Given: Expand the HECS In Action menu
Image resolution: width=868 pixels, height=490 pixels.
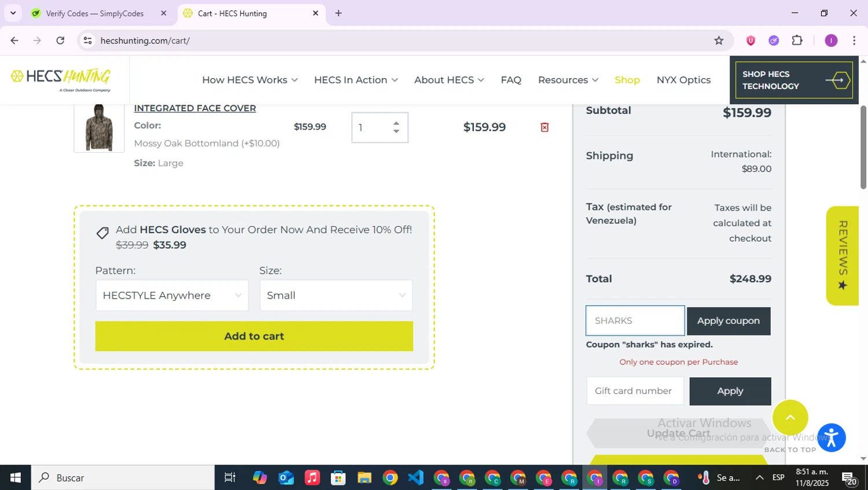Looking at the screenshot, I should 356,80.
